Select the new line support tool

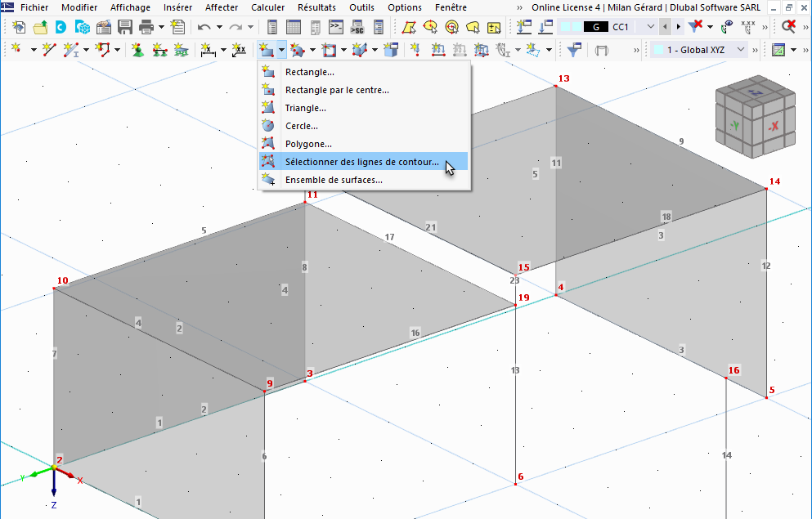159,50
